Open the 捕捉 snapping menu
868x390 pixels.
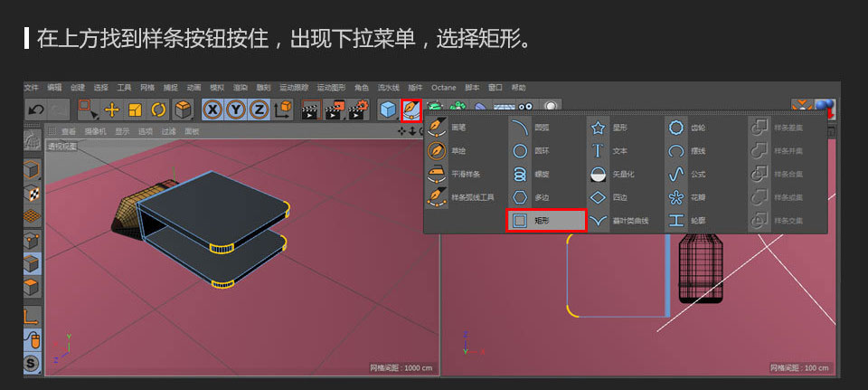pyautogui.click(x=171, y=88)
